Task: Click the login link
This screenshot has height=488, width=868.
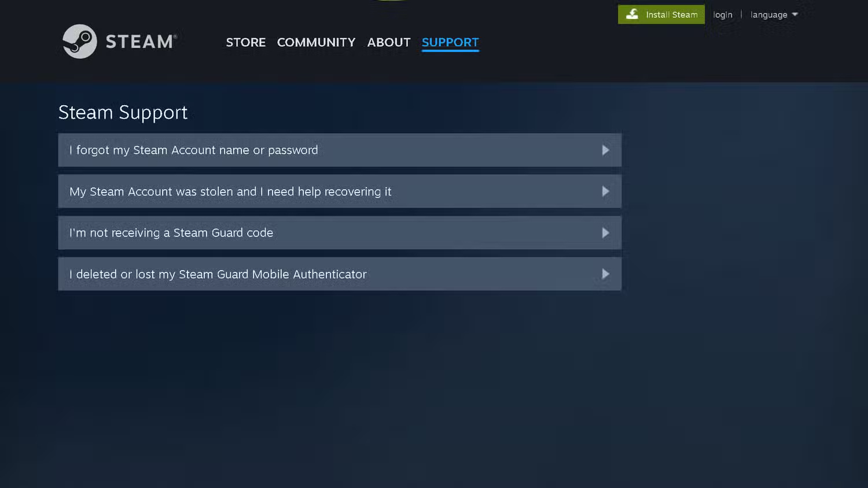Action: coord(723,14)
